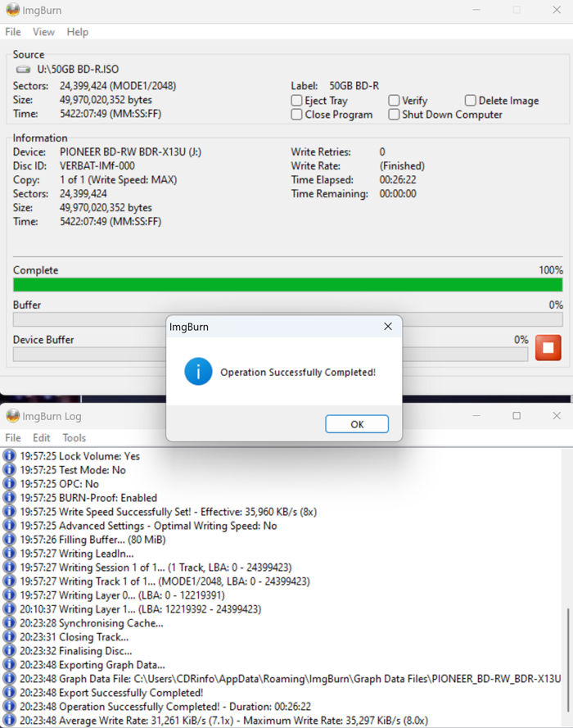Maximize the ImgBurn Log window
The image size is (573, 728).
(517, 415)
